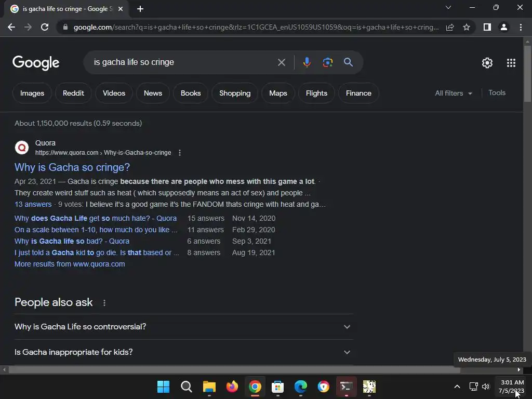Image resolution: width=532 pixels, height=399 pixels.
Task: Open the All filters dropdown
Action: [454, 93]
